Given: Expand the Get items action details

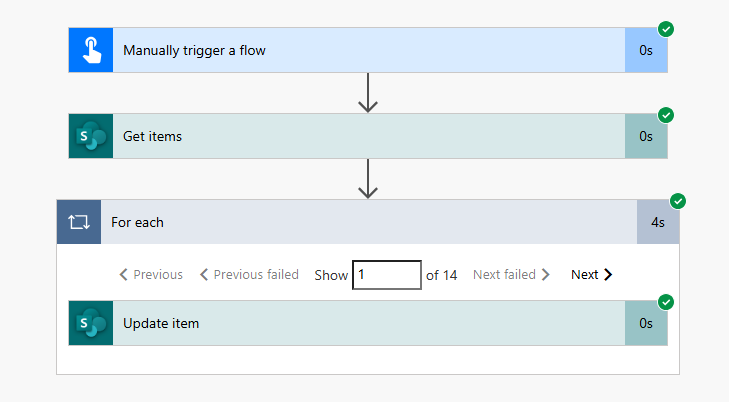Looking at the screenshot, I should pyautogui.click(x=368, y=136).
